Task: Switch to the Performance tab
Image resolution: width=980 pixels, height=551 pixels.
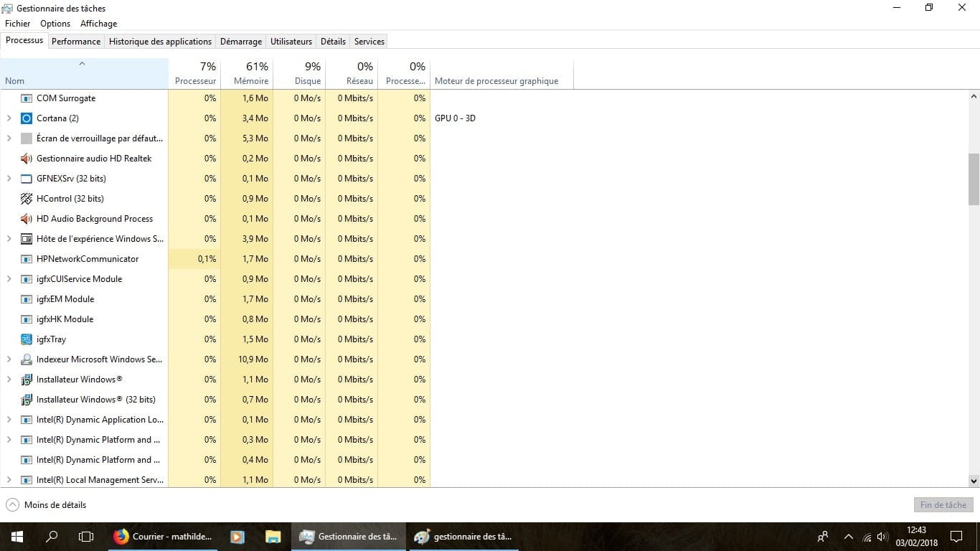Action: (76, 42)
